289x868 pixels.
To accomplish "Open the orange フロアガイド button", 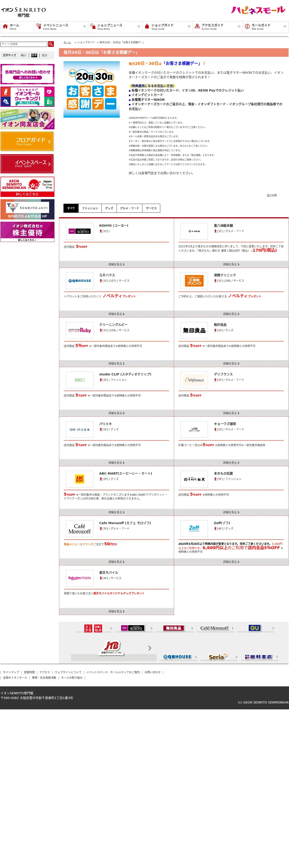I will point(27,142).
